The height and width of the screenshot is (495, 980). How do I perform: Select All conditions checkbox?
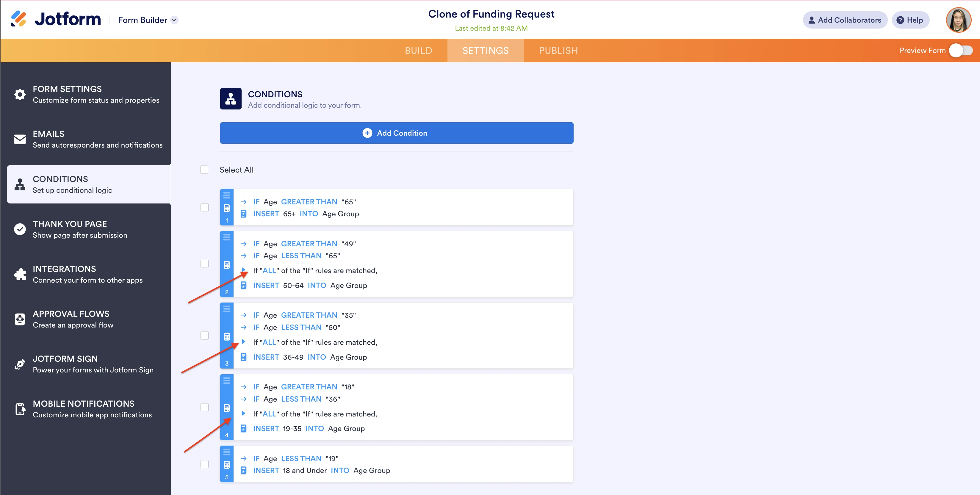pyautogui.click(x=205, y=169)
